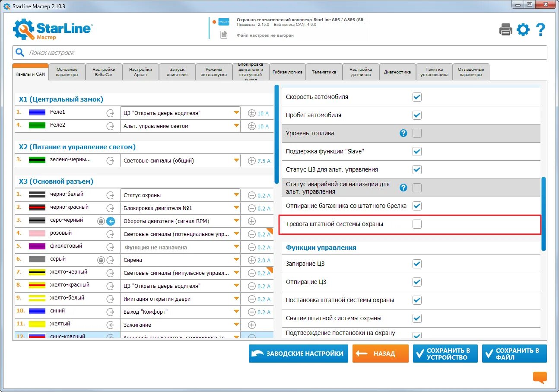Open Статус охраны dropdown

pos(180,195)
